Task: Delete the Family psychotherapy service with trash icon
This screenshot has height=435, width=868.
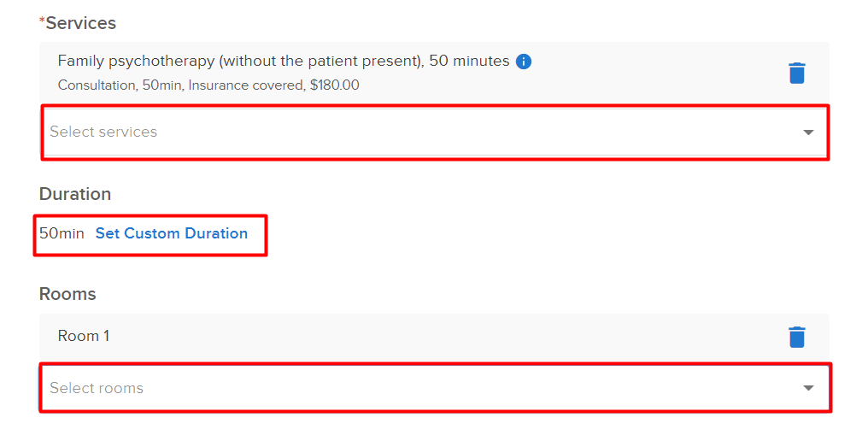Action: [796, 73]
